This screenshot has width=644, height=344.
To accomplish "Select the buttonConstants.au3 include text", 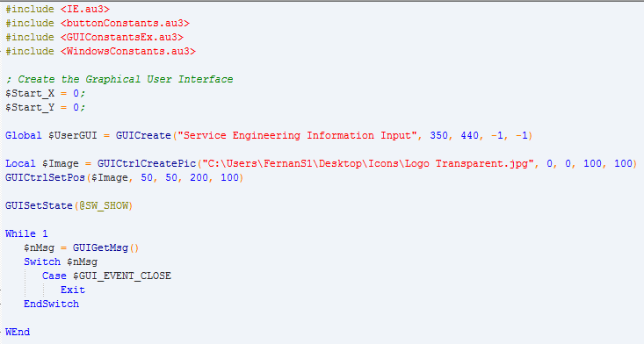I will (125, 23).
